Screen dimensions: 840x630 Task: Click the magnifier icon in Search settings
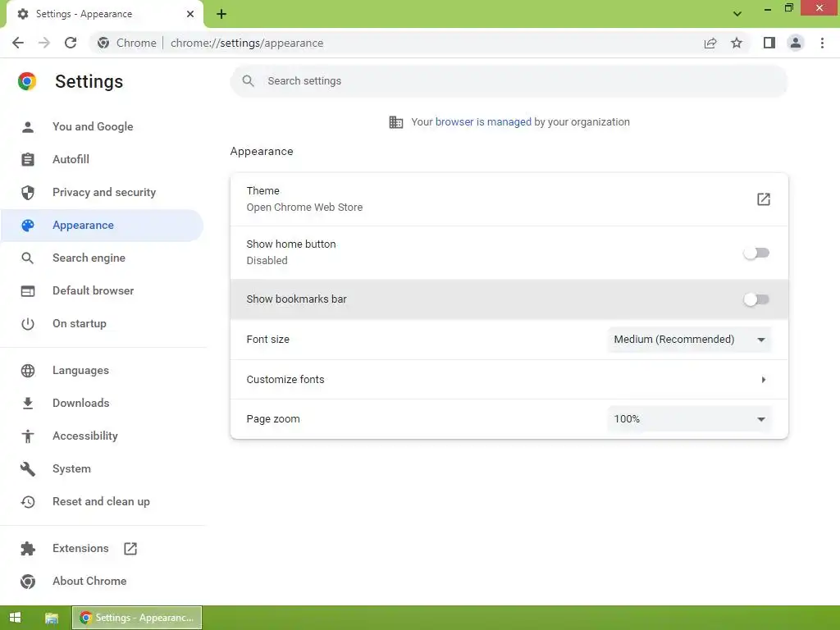coord(248,81)
